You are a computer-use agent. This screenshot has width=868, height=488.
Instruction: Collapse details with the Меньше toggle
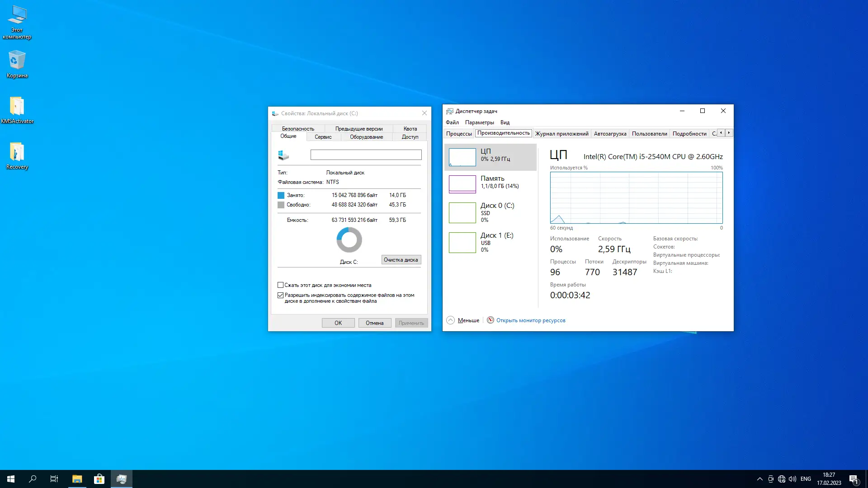click(x=462, y=320)
